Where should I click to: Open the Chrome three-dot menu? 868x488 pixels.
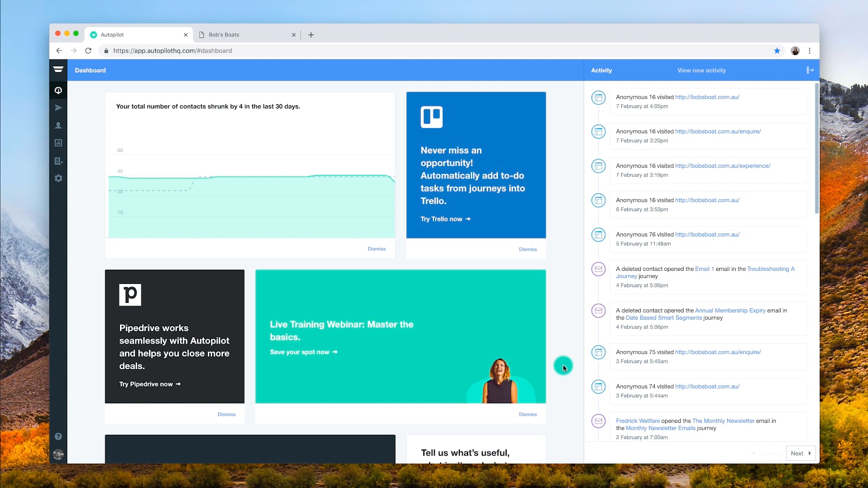pyautogui.click(x=809, y=50)
